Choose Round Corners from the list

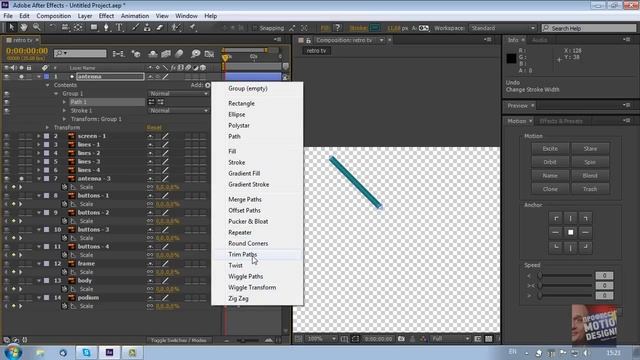248,243
